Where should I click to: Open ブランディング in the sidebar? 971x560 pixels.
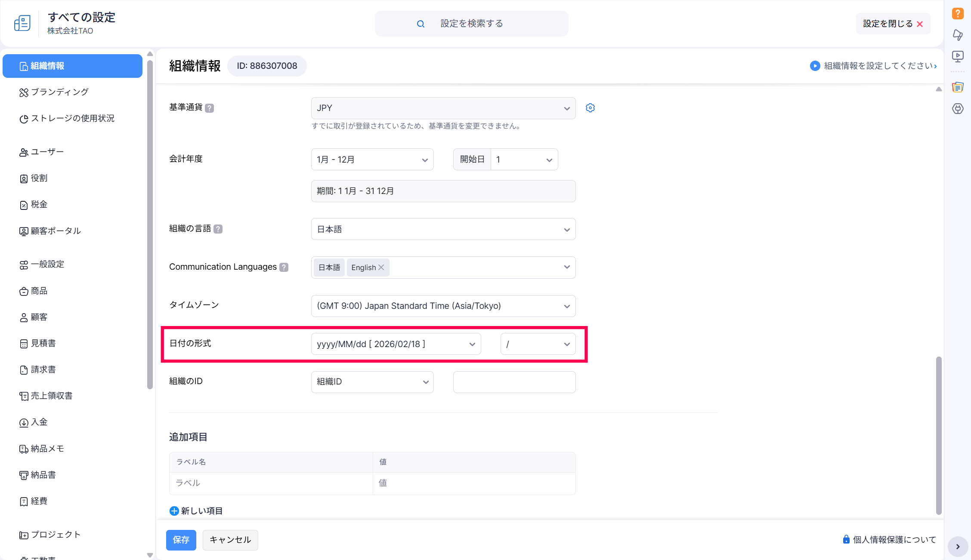59,92
